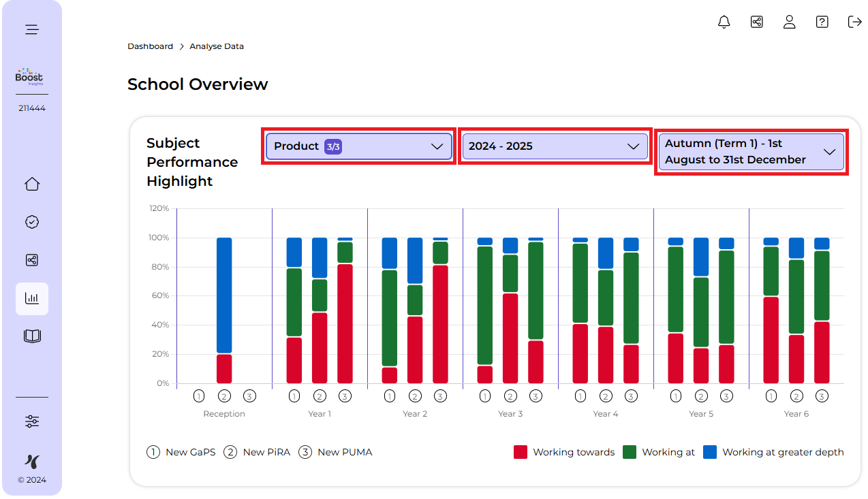Click the book icon in the left sidebar
The image size is (868, 499).
pyautogui.click(x=31, y=335)
